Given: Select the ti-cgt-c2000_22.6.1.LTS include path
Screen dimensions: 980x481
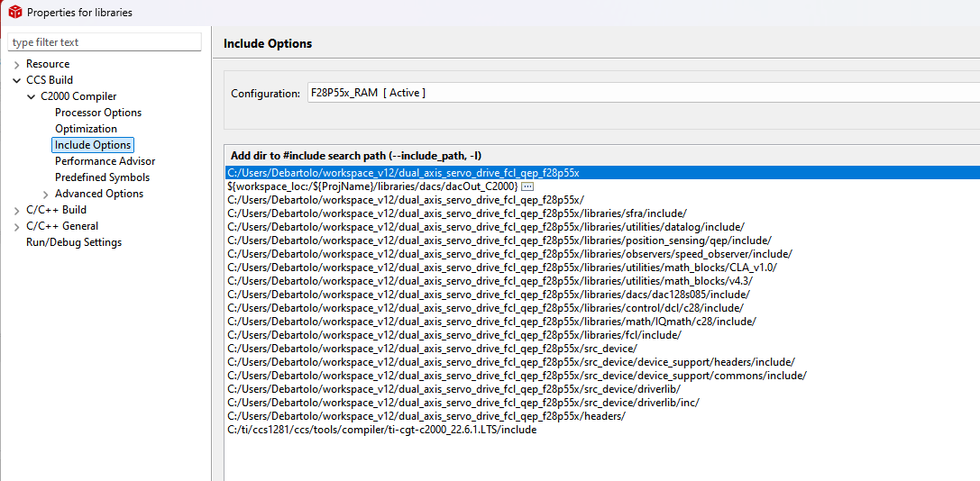Looking at the screenshot, I should coord(381,430).
